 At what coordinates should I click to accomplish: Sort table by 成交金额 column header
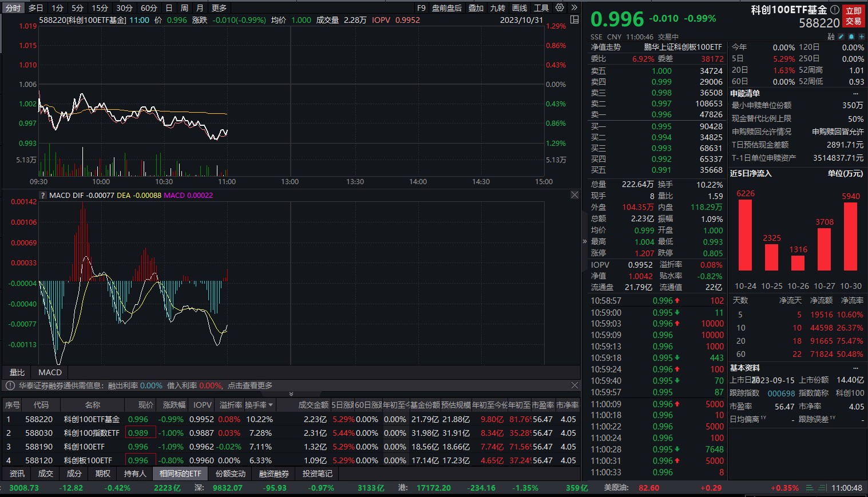pyautogui.click(x=314, y=405)
